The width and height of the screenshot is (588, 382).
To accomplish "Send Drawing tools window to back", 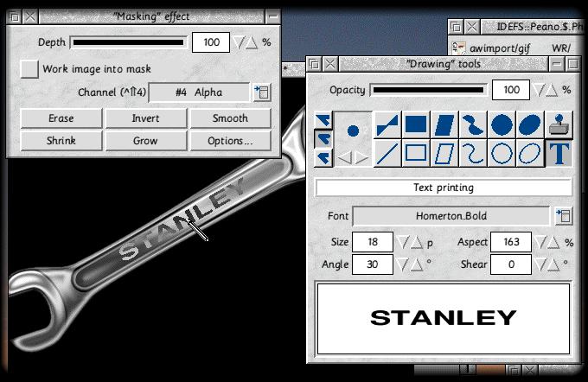I will (x=314, y=64).
